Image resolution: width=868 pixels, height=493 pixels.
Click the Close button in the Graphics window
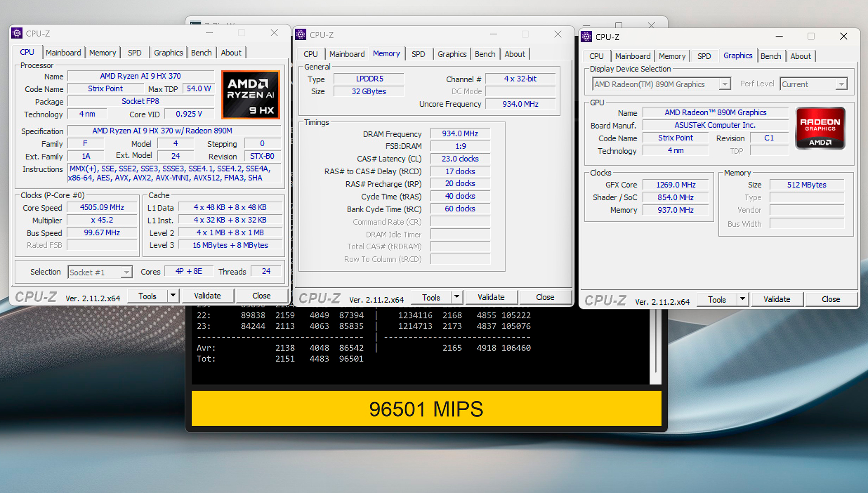[831, 299]
